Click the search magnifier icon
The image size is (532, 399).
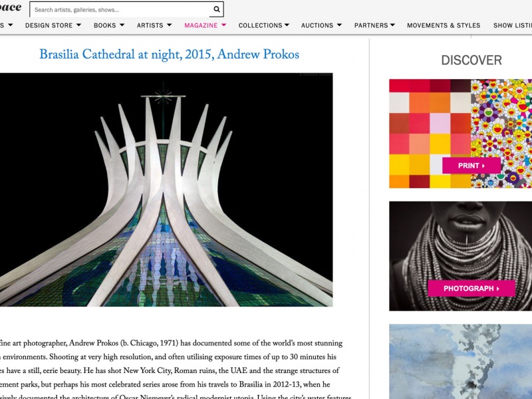216,10
